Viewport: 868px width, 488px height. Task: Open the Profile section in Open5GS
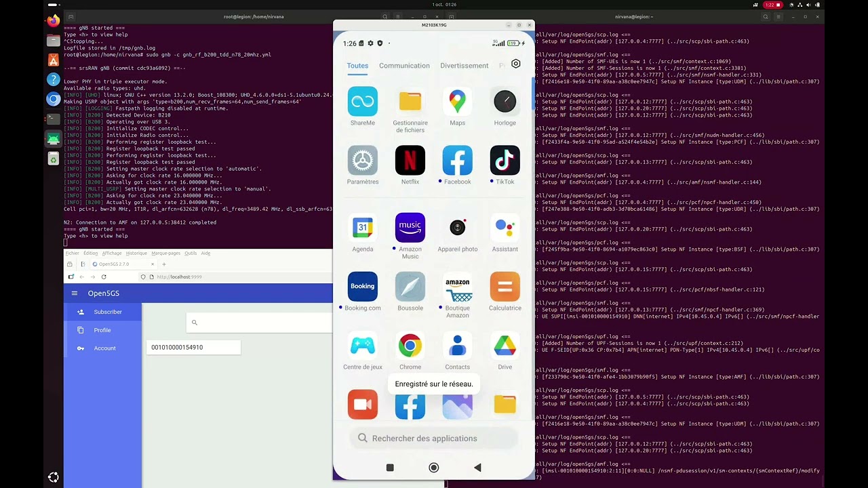coord(102,330)
